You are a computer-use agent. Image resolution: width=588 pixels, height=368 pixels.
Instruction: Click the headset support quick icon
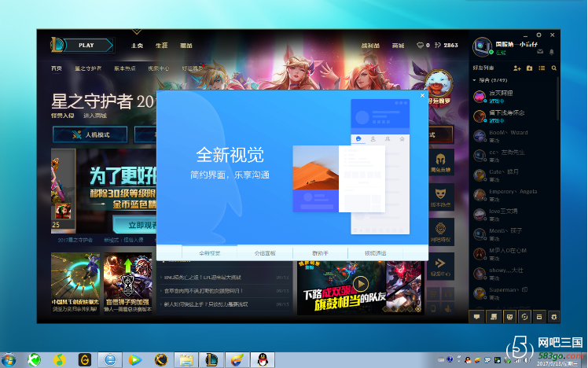448,294
